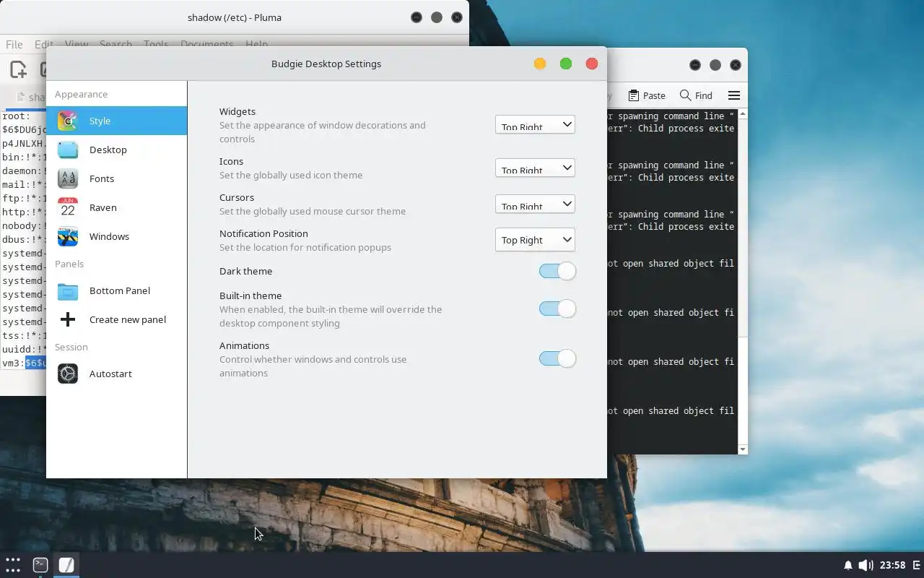
Task: Open Pluma's Tools menu
Action: pyautogui.click(x=156, y=44)
